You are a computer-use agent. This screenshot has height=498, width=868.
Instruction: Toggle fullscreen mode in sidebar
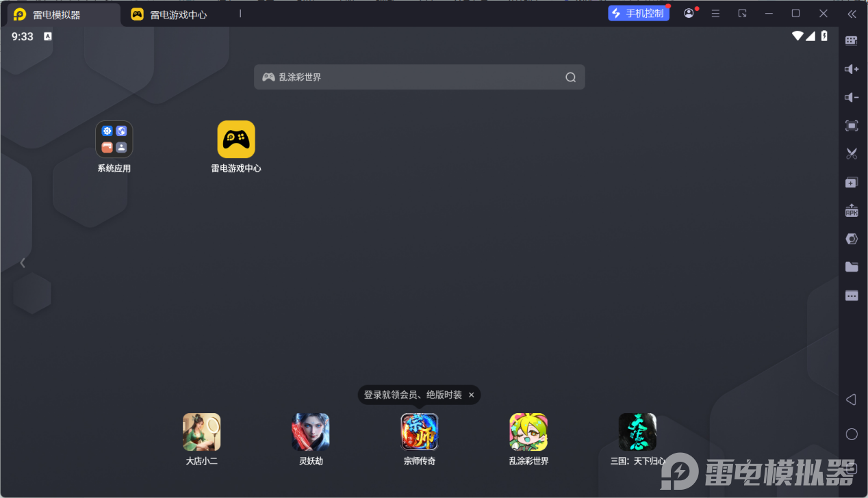click(852, 126)
